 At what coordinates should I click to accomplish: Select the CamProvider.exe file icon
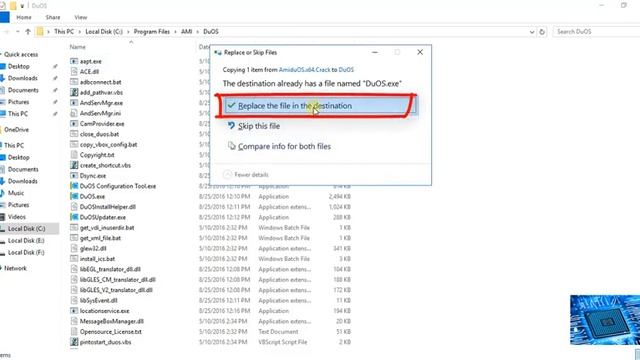(74, 124)
